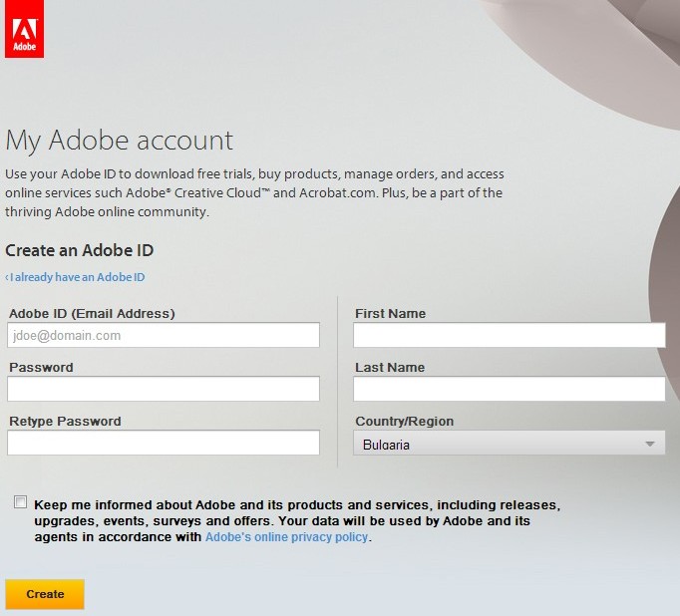680x616 pixels.
Task: Click the 'Create an Adobe ID' heading
Action: pyautogui.click(x=80, y=250)
